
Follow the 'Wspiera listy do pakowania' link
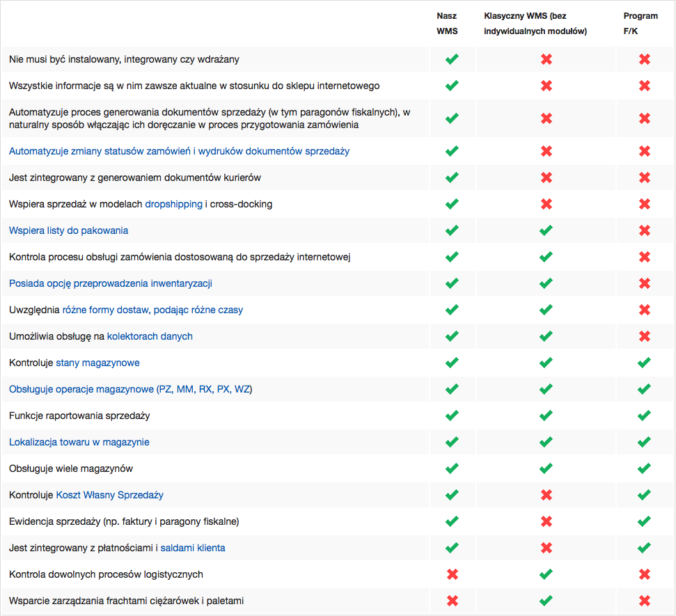68,230
